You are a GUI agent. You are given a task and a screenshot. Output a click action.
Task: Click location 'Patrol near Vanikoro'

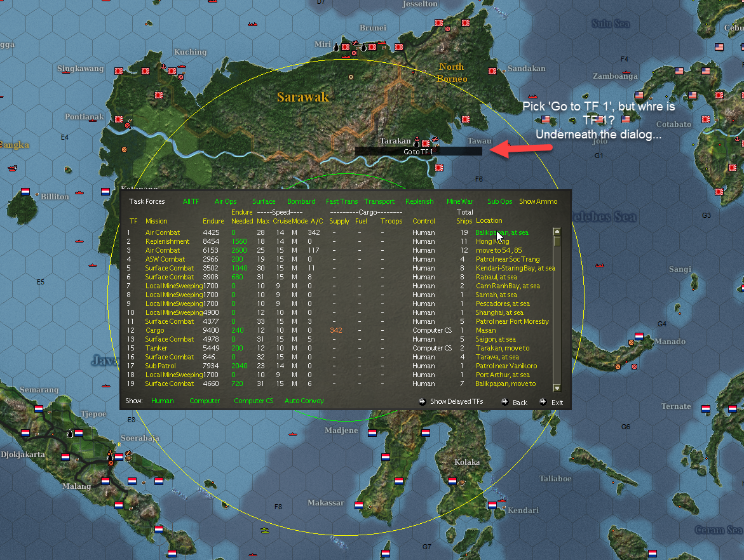(x=506, y=366)
